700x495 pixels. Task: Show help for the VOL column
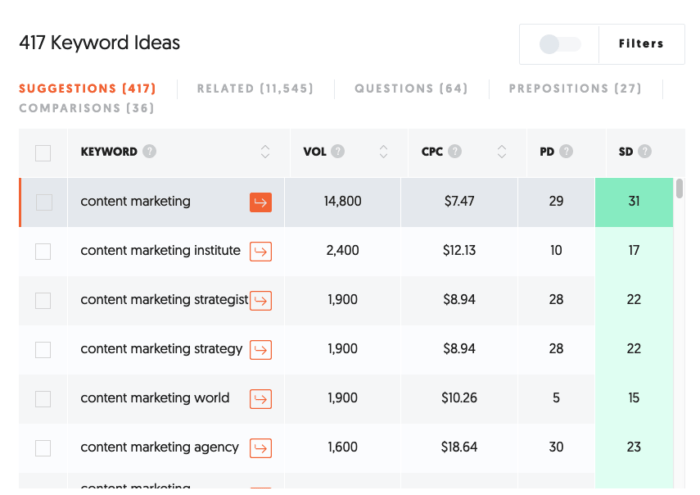coord(338,151)
